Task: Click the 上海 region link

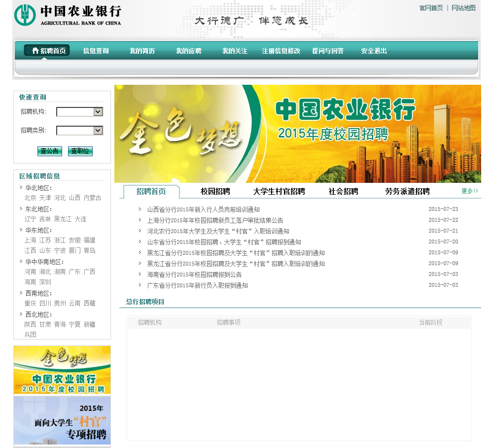Action: (30, 240)
